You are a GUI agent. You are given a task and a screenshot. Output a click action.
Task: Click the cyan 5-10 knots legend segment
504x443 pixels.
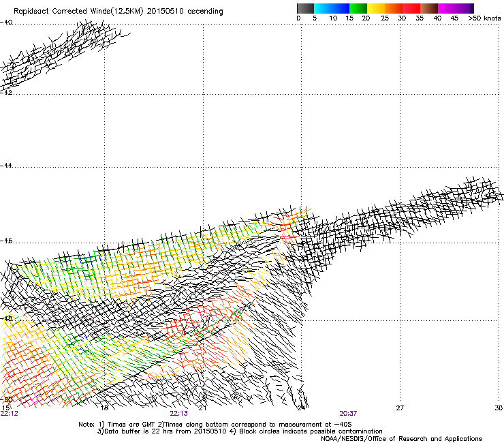coord(323,8)
